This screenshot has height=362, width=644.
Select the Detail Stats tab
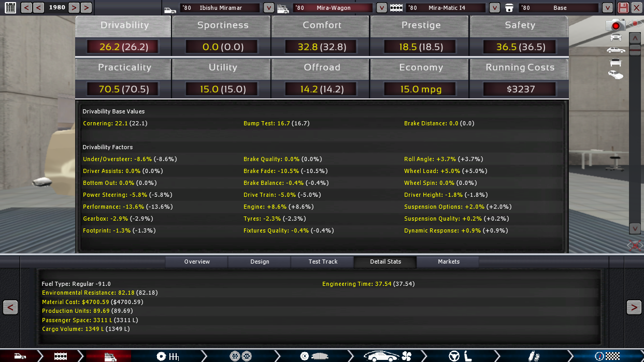click(x=385, y=262)
